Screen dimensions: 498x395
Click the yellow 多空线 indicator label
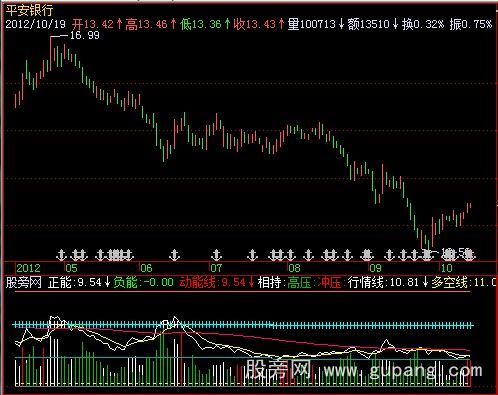tap(450, 283)
